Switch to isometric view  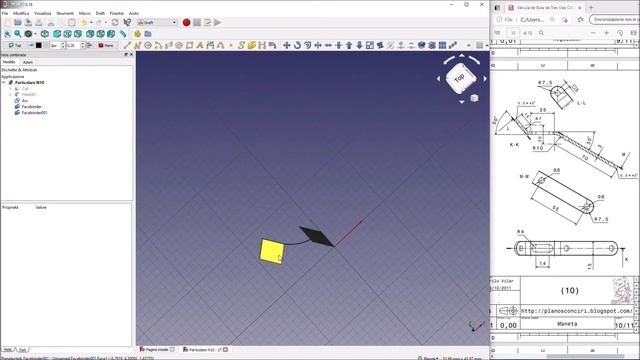45,34
